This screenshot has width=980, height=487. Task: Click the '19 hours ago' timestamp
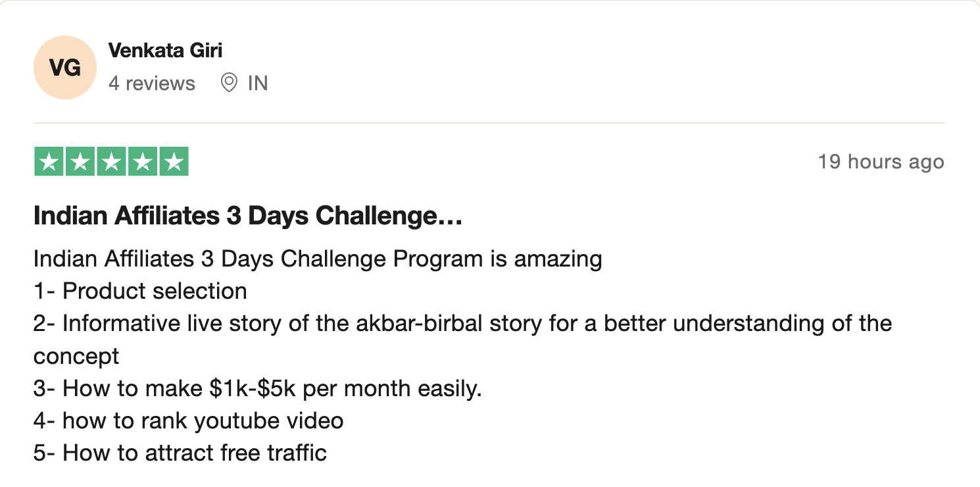pos(881,162)
